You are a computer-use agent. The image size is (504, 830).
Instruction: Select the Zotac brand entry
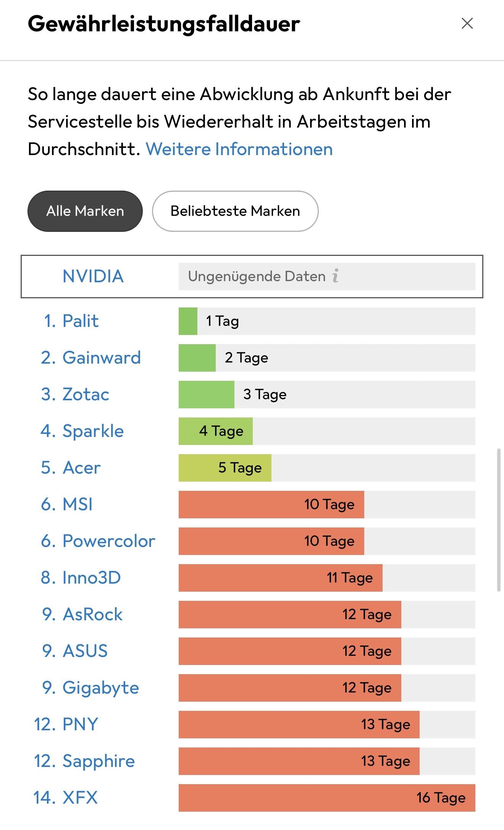(x=86, y=394)
